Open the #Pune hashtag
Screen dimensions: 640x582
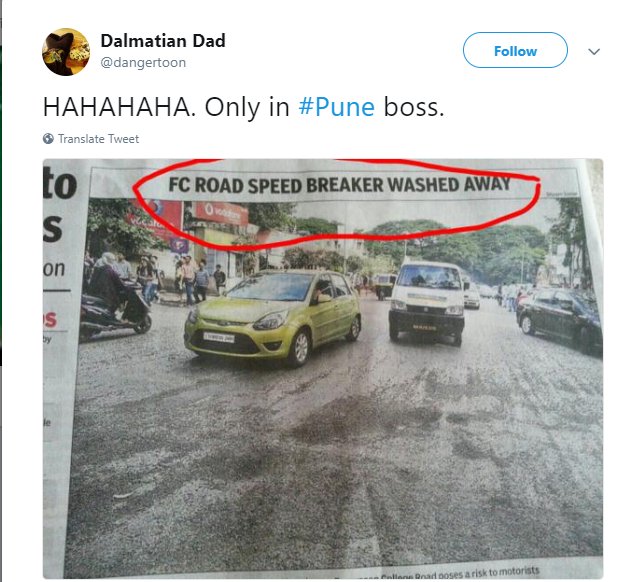click(336, 107)
